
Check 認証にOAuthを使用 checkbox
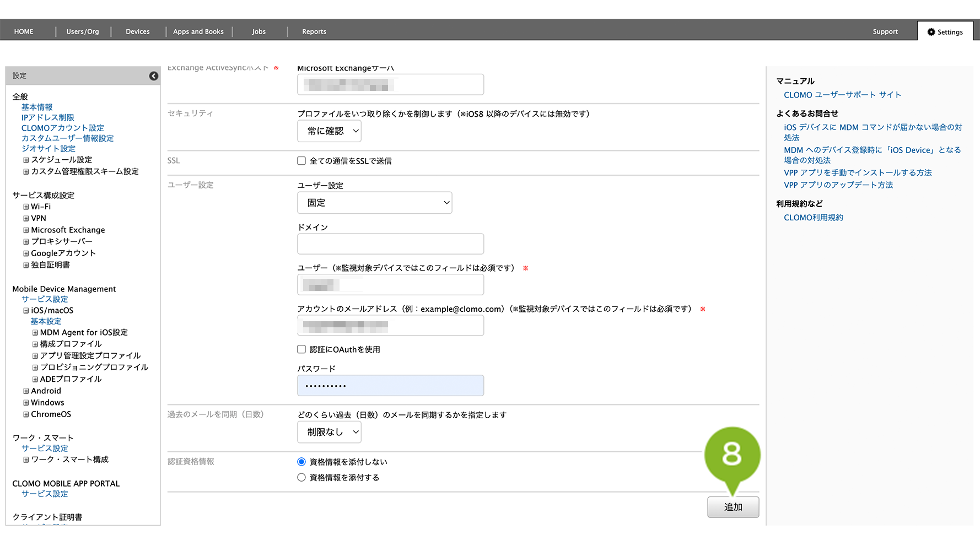tap(301, 349)
